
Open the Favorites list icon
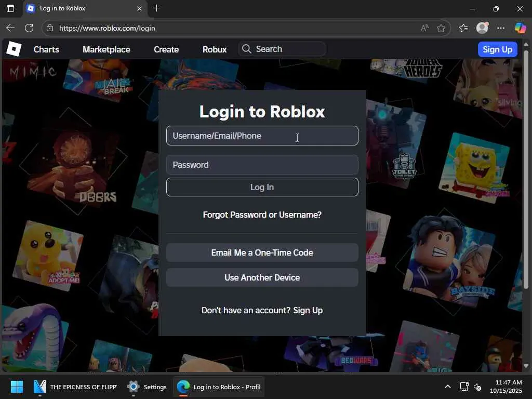click(463, 28)
